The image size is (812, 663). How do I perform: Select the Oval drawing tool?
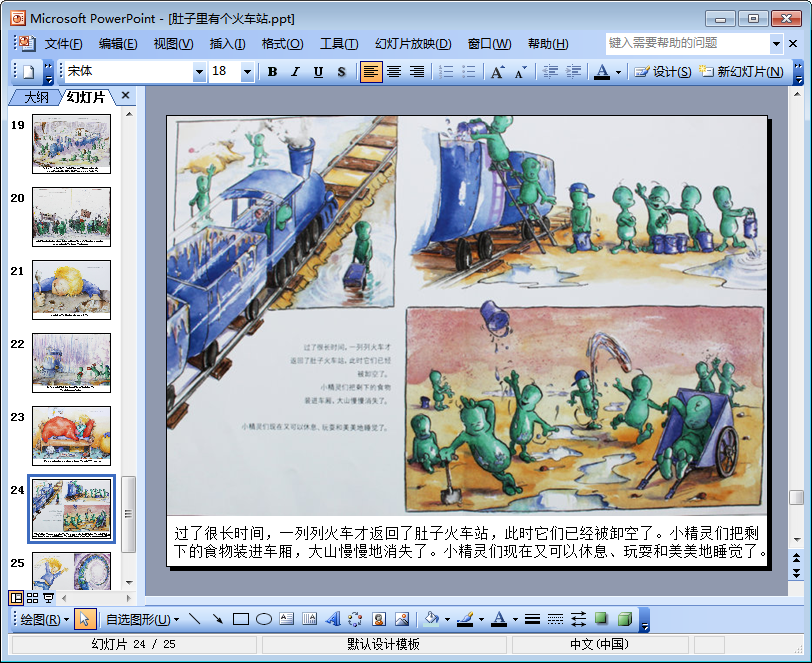(264, 619)
